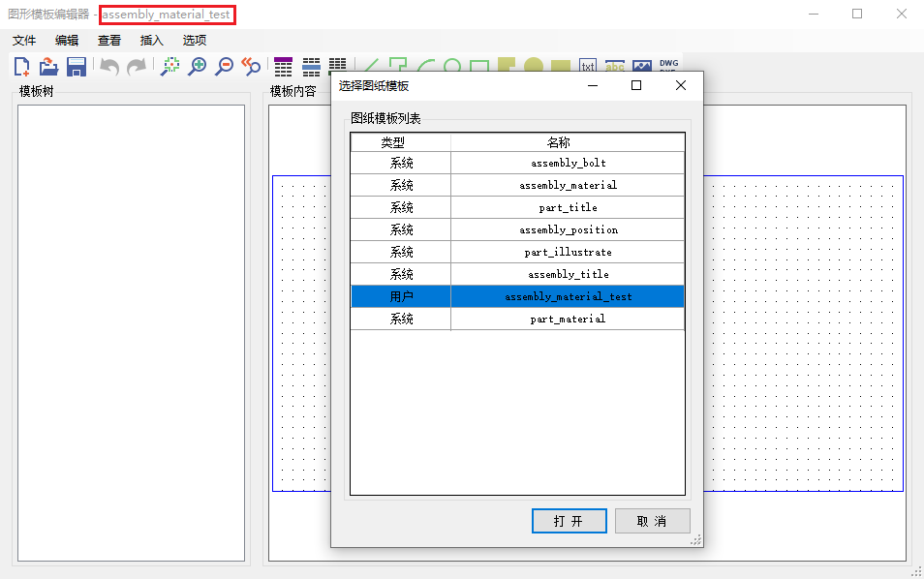Open the 选项 menu
Viewport: 924px width, 579px height.
click(194, 40)
